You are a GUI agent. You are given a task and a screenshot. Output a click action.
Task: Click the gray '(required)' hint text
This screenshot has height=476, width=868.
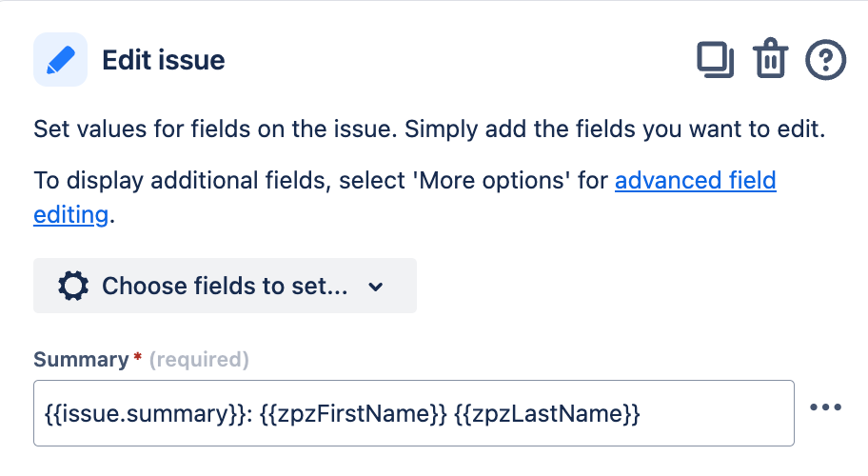200,359
